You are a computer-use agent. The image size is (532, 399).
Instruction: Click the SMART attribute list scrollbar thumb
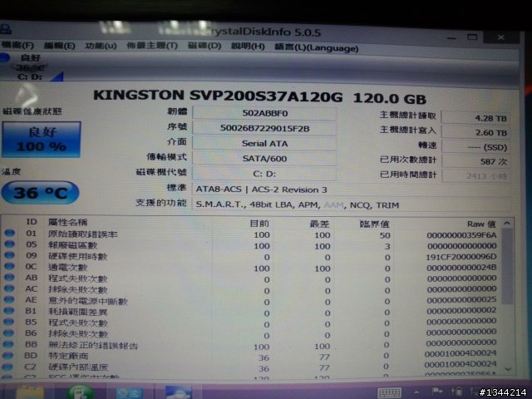tap(507, 266)
